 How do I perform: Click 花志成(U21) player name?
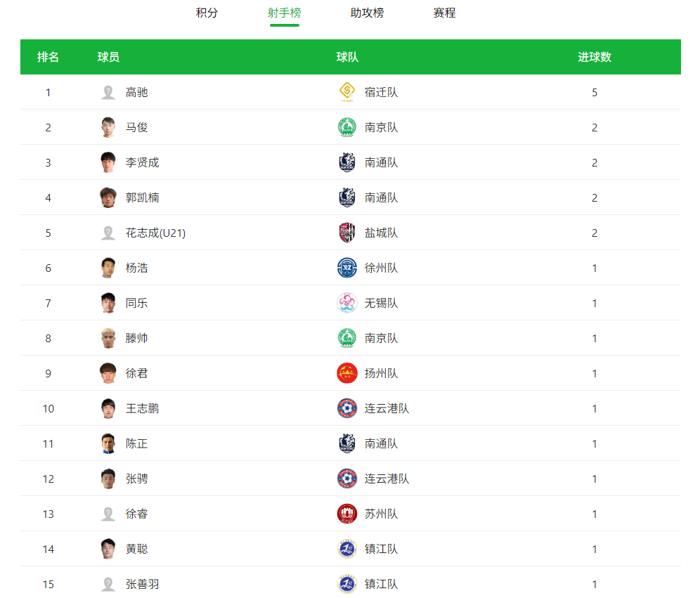155,233
